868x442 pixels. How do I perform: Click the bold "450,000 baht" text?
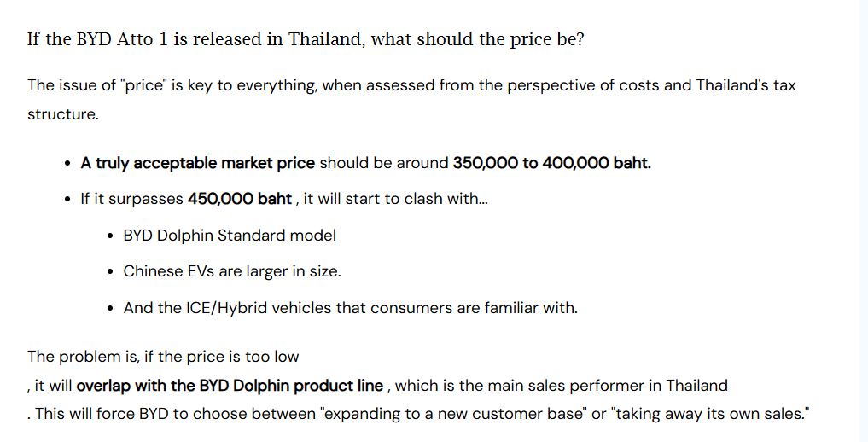(239, 199)
